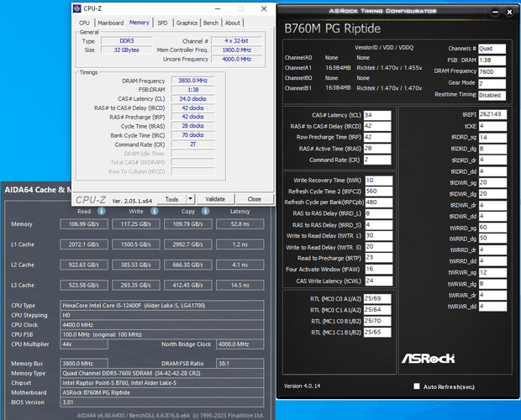The width and height of the screenshot is (521, 420).
Task: Open the Bench tab in CPU-Z
Action: 211,23
